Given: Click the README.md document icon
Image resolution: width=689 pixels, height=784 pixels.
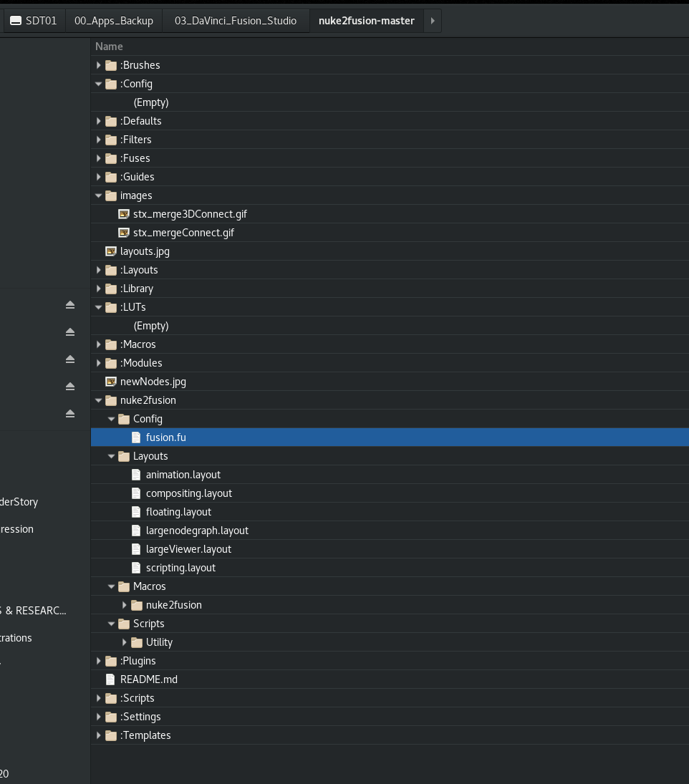Looking at the screenshot, I should 111,679.
